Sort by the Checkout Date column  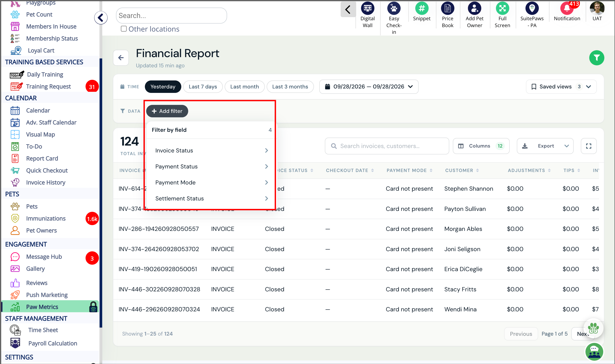coord(349,170)
